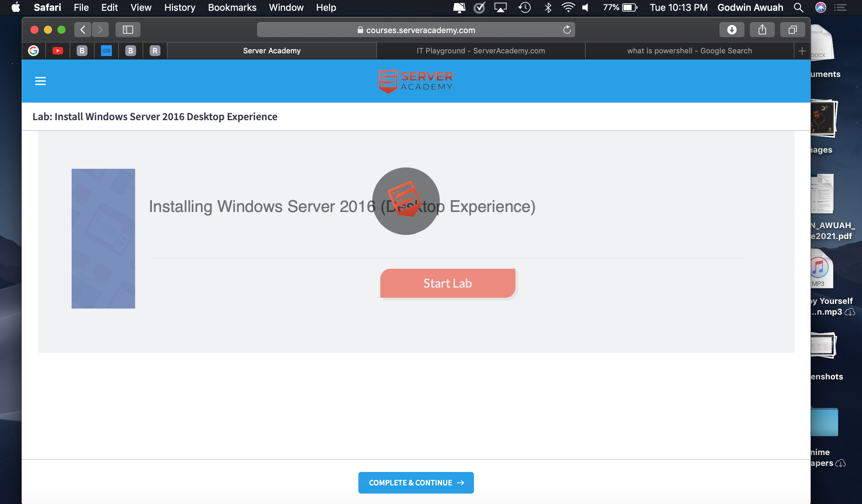Reload the page with the refresh icon
Image resolution: width=862 pixels, height=504 pixels.
[x=567, y=30]
